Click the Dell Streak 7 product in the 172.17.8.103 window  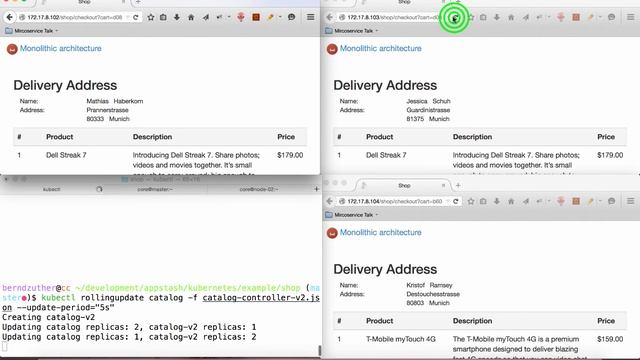click(x=386, y=155)
